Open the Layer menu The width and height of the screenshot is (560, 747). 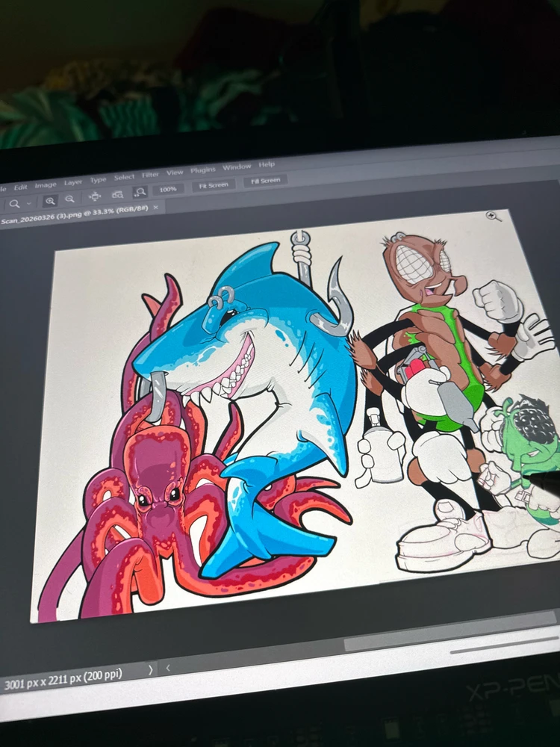tap(73, 182)
